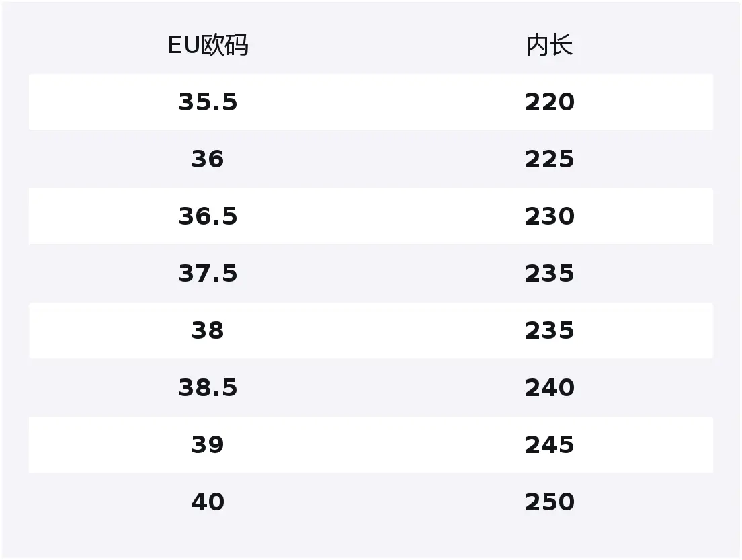
Task: Select EU size 38 in the table
Action: pyautogui.click(x=208, y=331)
